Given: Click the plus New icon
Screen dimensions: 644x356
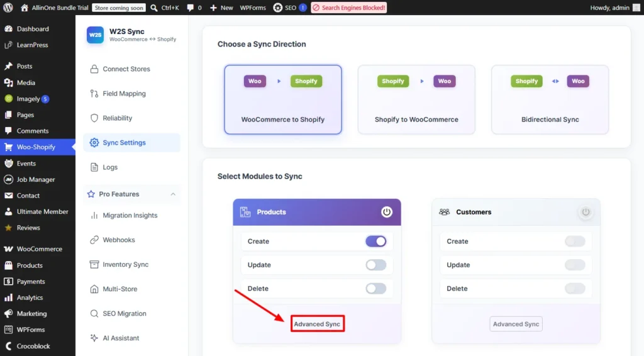Looking at the screenshot, I should pos(213,8).
